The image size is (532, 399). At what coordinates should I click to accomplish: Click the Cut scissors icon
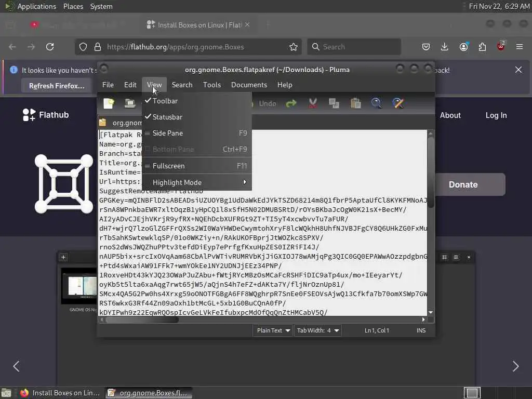tap(313, 103)
